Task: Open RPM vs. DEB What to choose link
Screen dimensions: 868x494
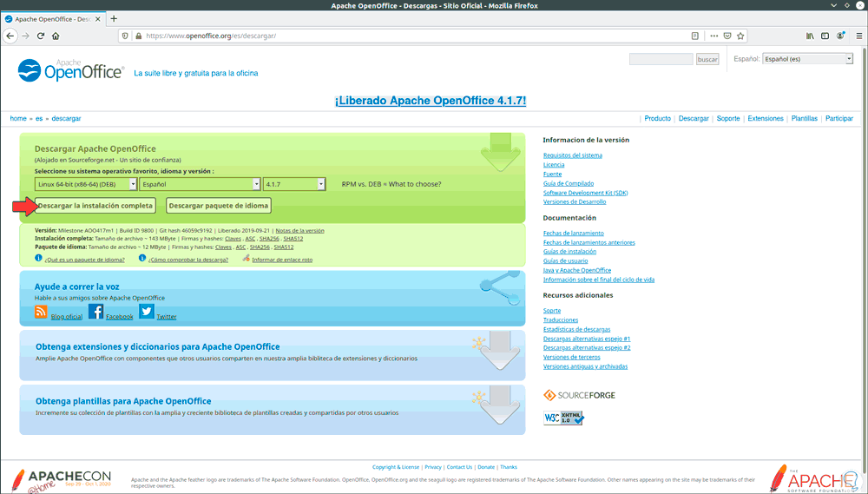Action: 391,184
